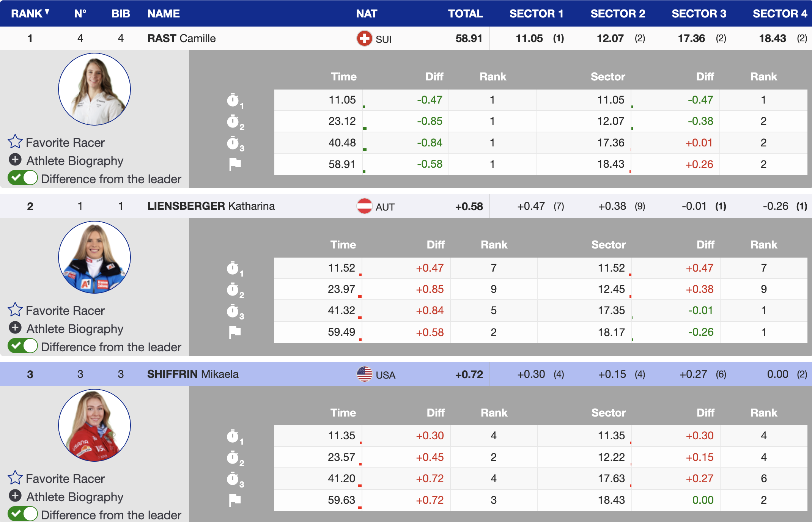Click Rast's finish flag icon
The height and width of the screenshot is (522, 812).
(235, 164)
